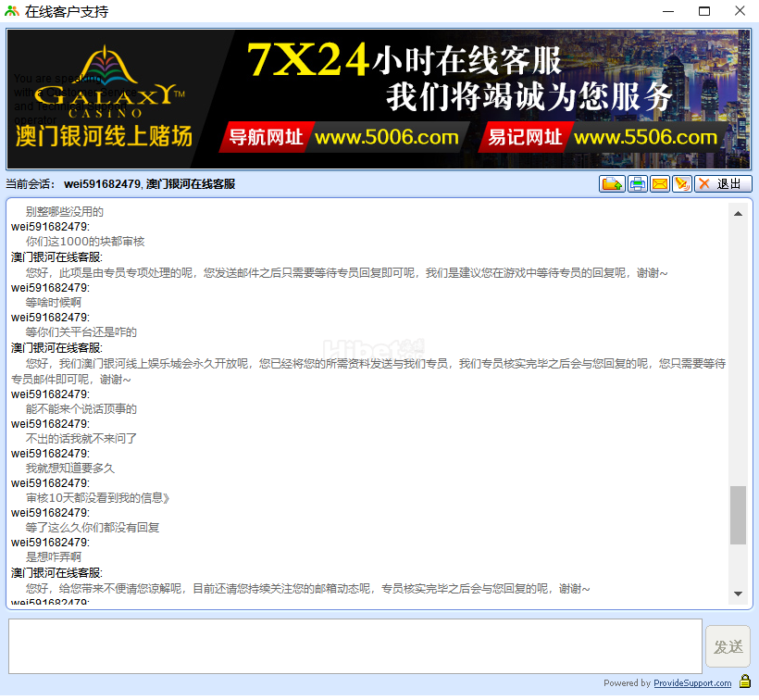This screenshot has width=759, height=700.
Task: Minimize the chat support window
Action: 668,12
